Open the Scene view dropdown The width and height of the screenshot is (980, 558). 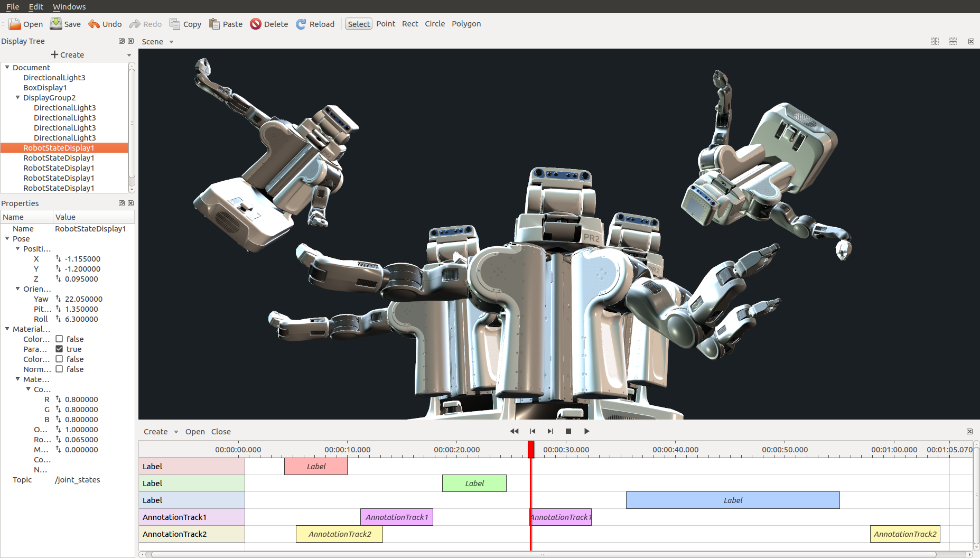click(x=171, y=42)
